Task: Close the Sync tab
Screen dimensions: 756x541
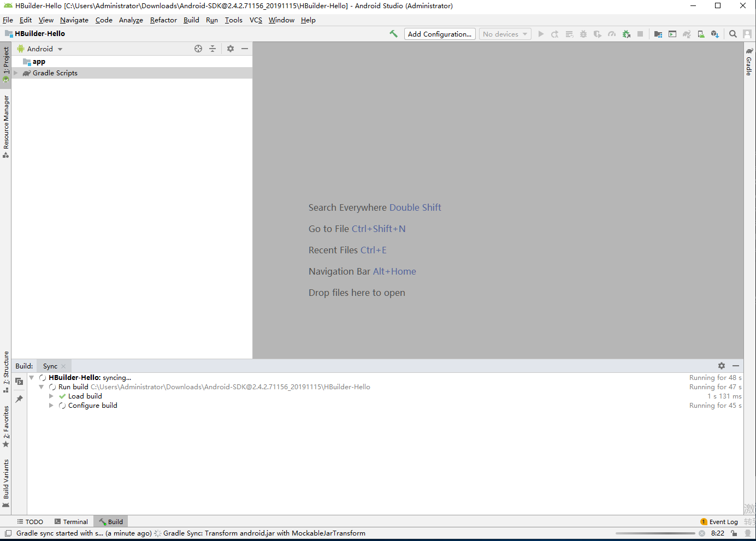Action: [x=63, y=366]
